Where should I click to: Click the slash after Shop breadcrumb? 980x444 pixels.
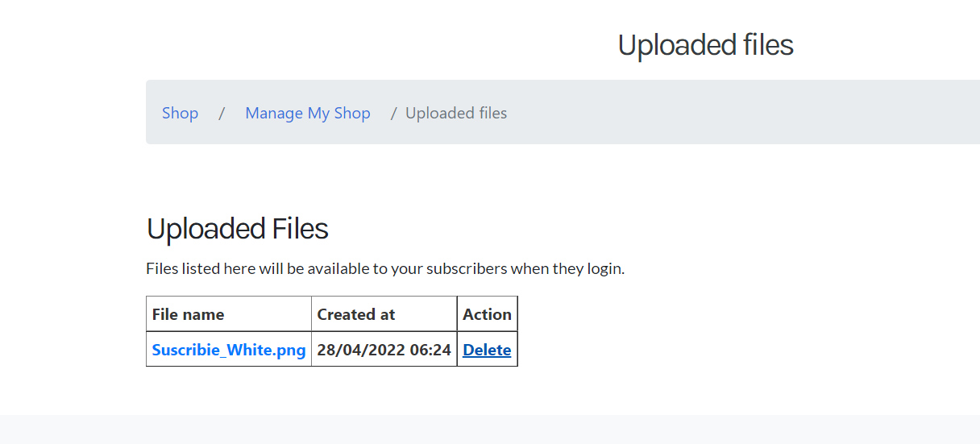tap(222, 113)
